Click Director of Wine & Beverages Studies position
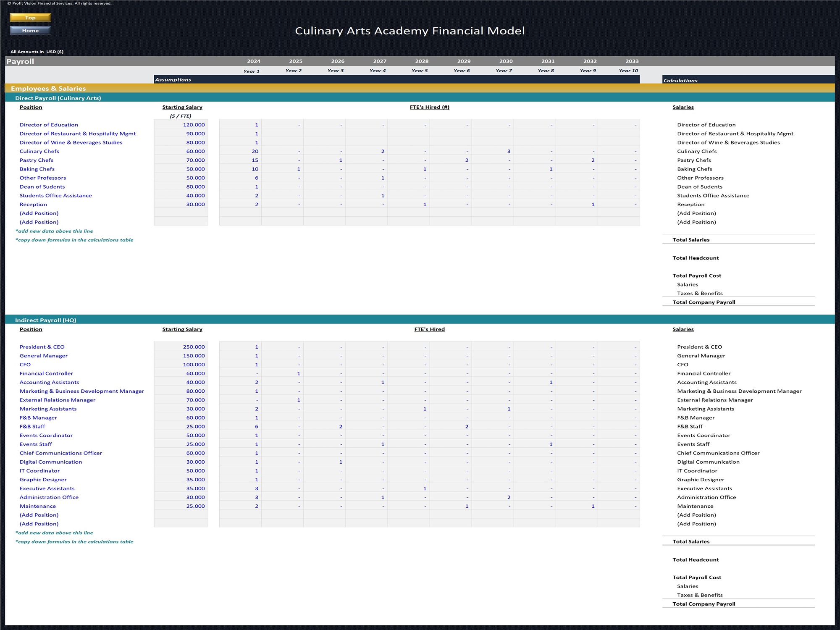 coord(71,142)
